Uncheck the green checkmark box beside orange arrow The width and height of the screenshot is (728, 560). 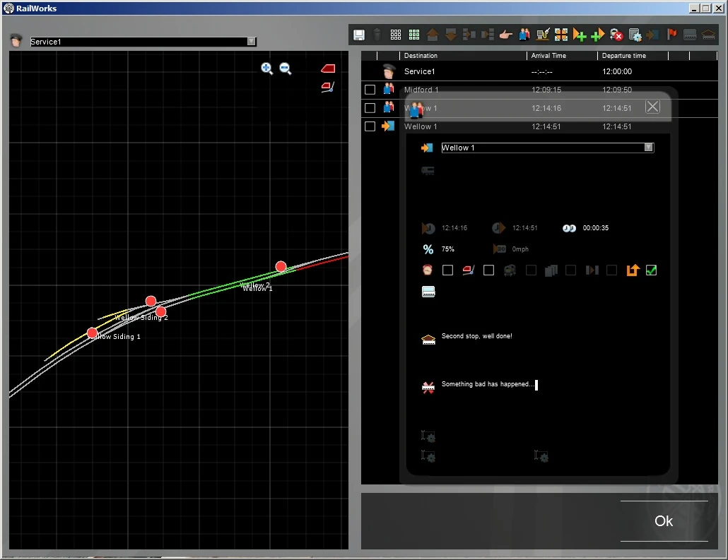(652, 270)
